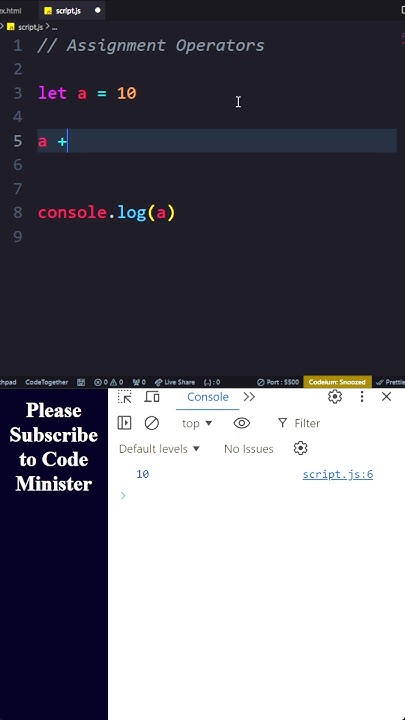405x720 pixels.
Task: Clear the console with the ban icon
Action: coord(152,423)
